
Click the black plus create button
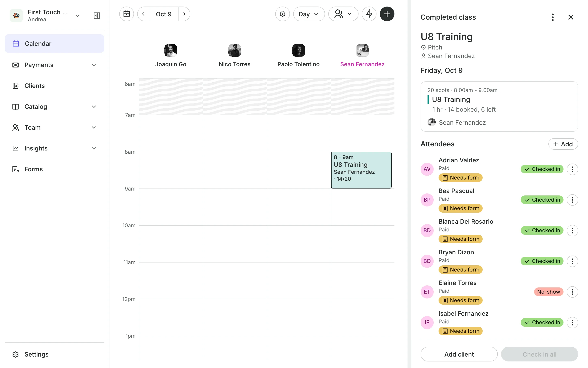click(387, 14)
